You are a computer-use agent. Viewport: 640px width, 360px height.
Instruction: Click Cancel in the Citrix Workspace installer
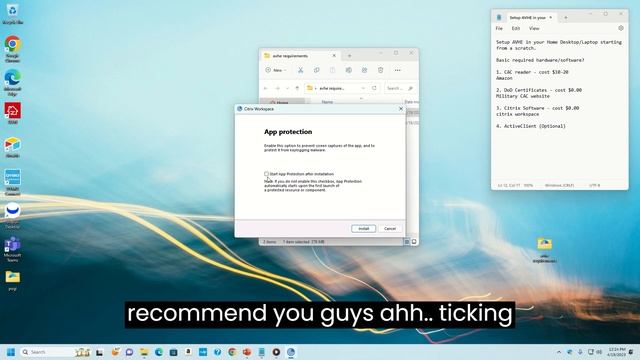click(390, 229)
